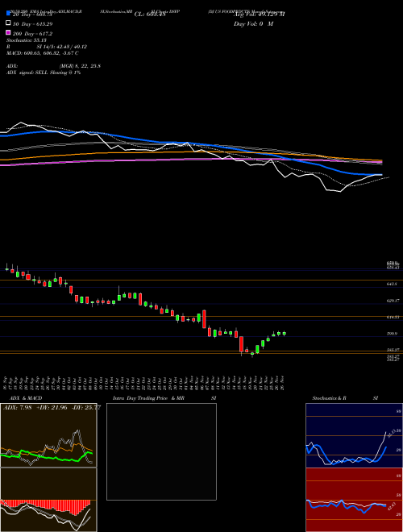
Task: Open the blue Stochastics chart panel
Action: click(x=354, y=435)
